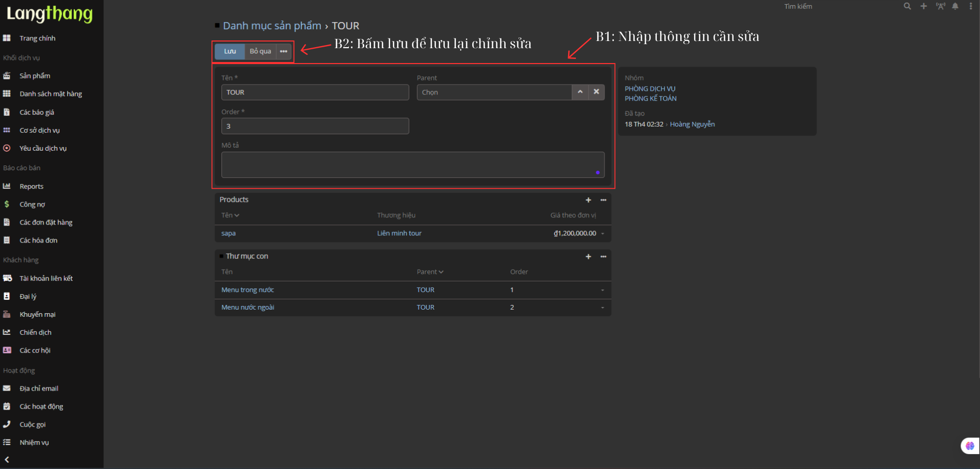Viewport: 980px width, 469px height.
Task: Click the plus icon in top bar
Action: [923, 6]
